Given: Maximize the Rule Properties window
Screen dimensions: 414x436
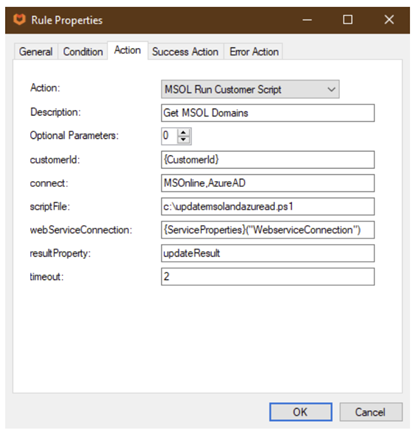Looking at the screenshot, I should tap(348, 20).
